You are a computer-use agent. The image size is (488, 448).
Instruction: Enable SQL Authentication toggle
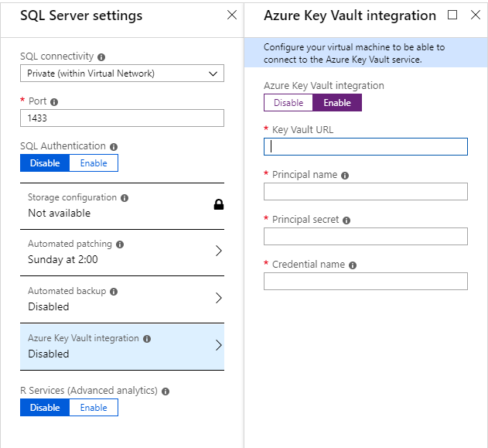pos(94,162)
